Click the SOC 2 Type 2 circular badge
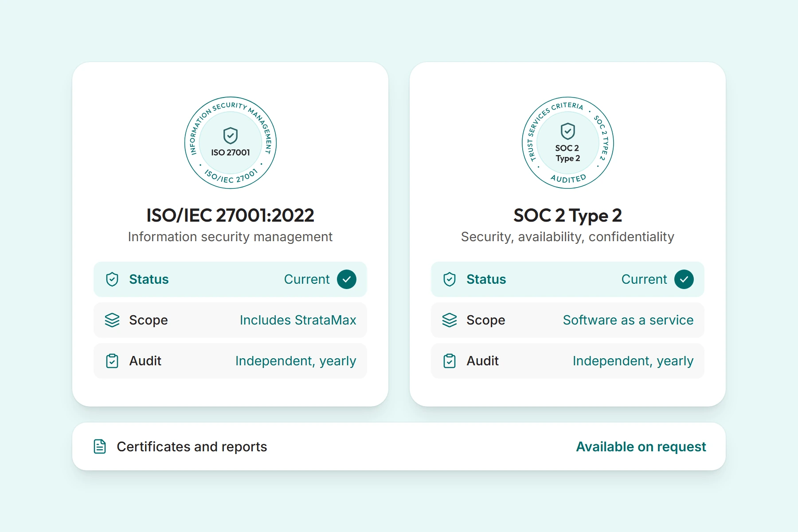This screenshot has width=798, height=532. 568,143
